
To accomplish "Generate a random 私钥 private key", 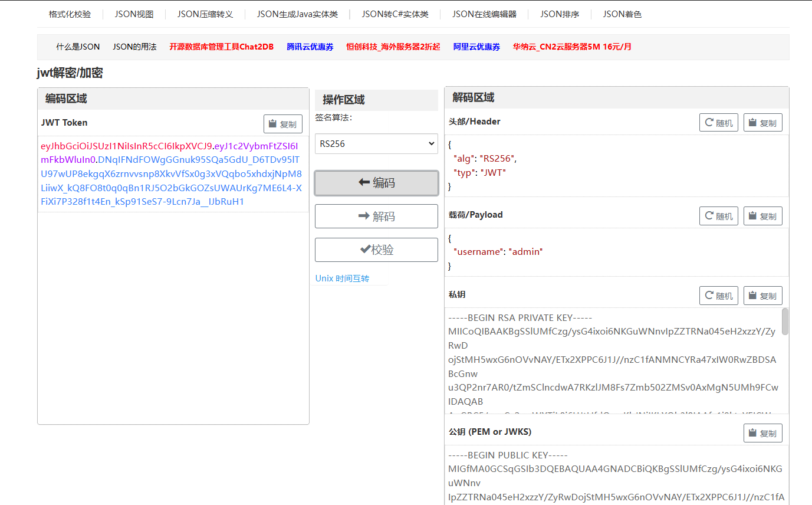I will pos(718,296).
